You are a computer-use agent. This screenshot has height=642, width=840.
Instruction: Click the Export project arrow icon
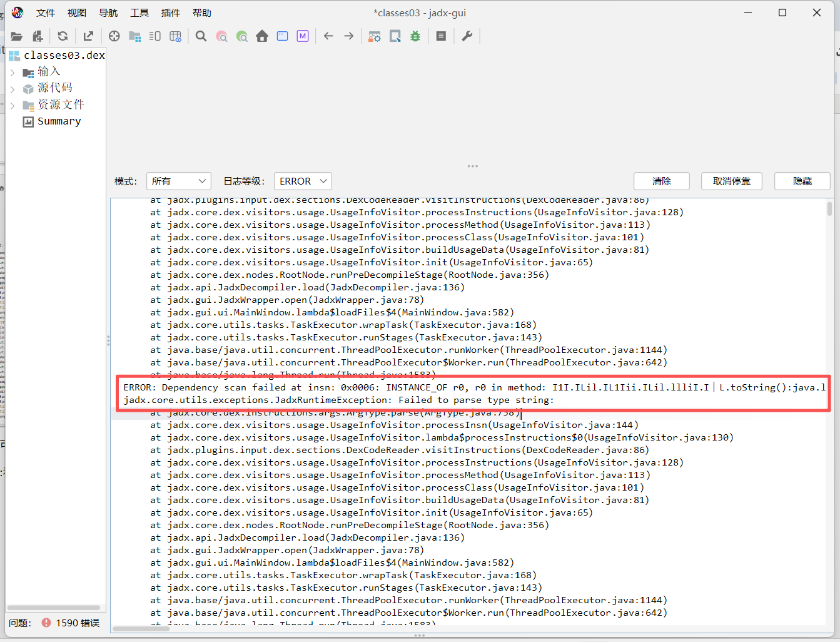[x=88, y=36]
